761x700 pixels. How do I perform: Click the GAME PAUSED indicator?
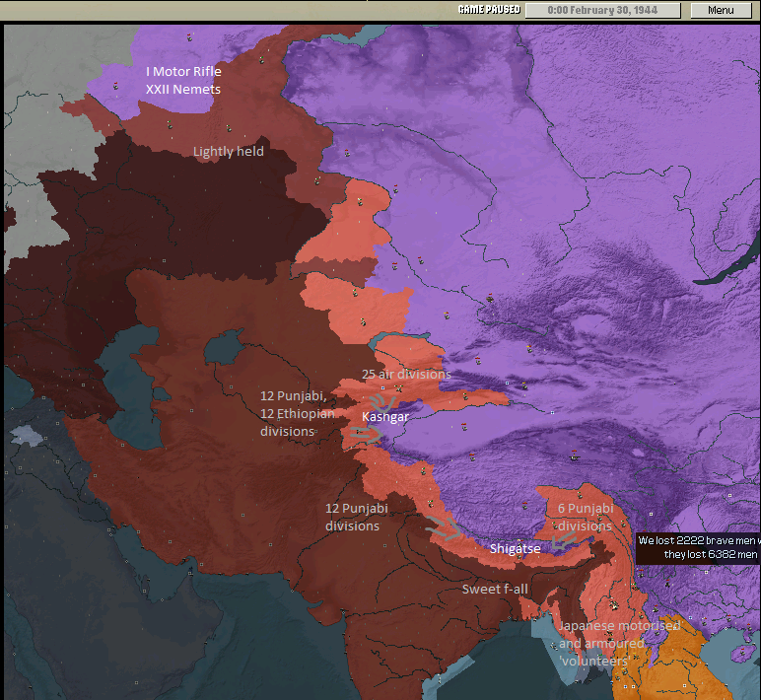point(489,10)
